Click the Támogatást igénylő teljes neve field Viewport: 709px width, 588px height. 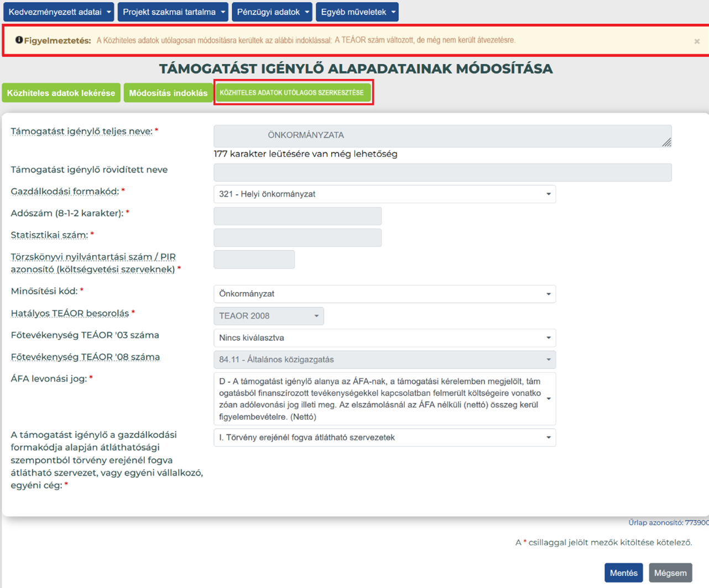(x=442, y=136)
